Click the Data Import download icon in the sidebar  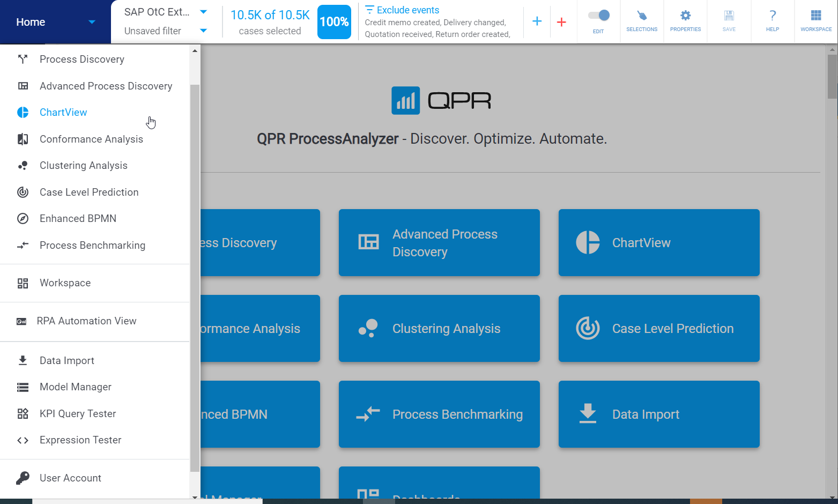[x=23, y=360]
